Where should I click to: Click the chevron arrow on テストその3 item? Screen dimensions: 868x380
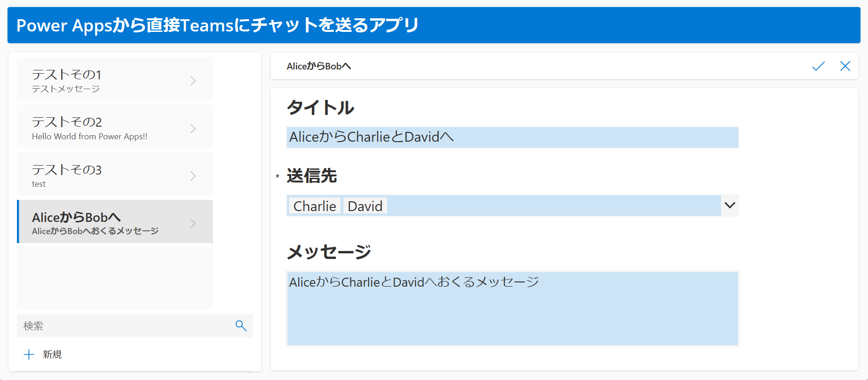[x=193, y=176]
